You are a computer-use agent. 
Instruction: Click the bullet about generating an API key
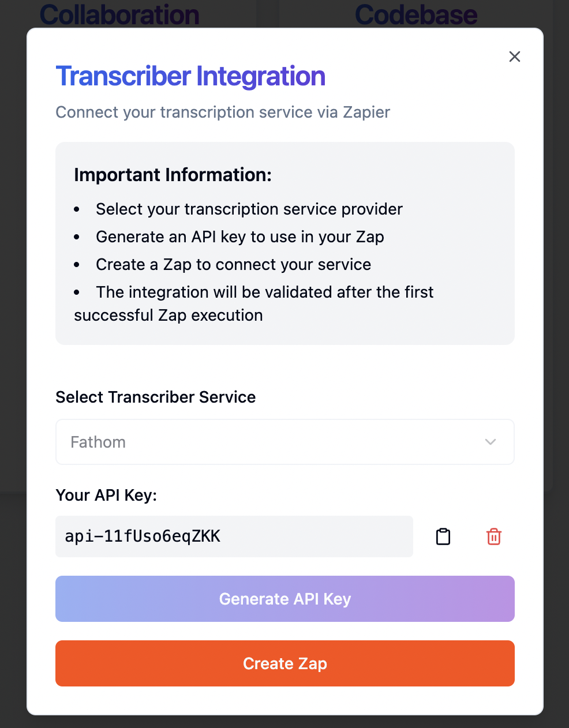click(240, 237)
